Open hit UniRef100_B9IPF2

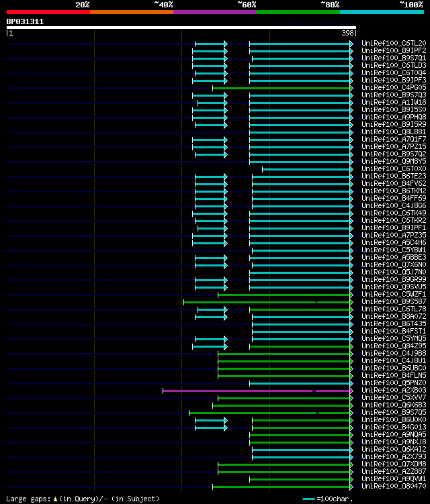[394, 50]
